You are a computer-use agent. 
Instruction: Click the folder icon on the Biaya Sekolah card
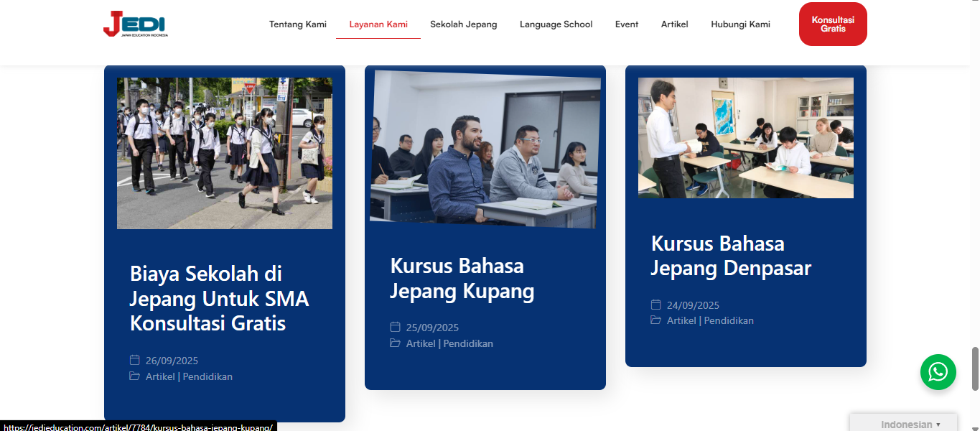(134, 376)
